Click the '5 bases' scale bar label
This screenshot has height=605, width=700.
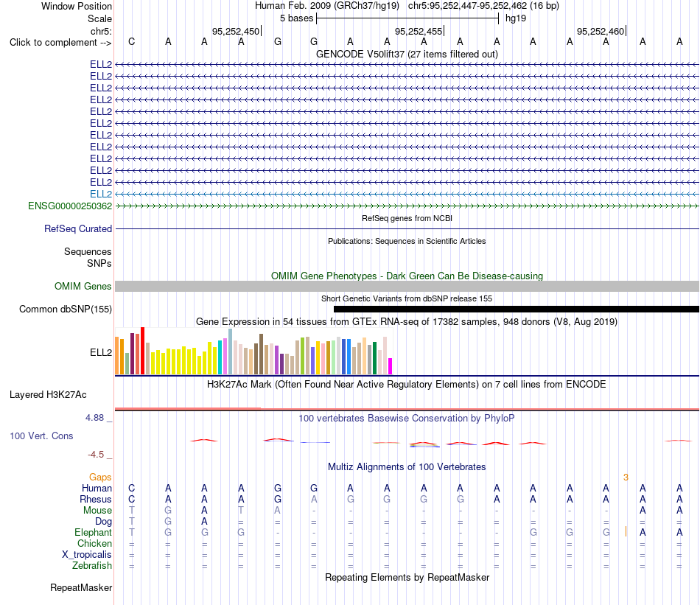click(x=296, y=18)
